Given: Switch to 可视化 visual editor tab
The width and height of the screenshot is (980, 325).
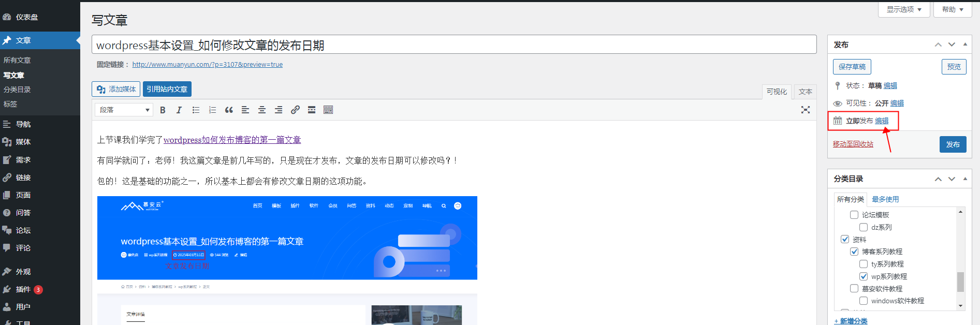Looking at the screenshot, I should 777,92.
